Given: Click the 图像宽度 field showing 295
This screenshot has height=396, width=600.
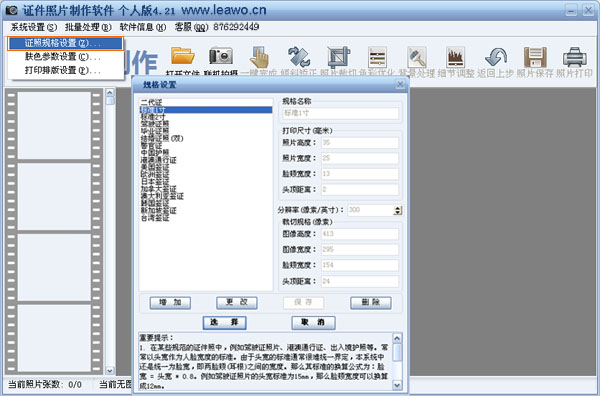Looking at the screenshot, I should (360, 249).
